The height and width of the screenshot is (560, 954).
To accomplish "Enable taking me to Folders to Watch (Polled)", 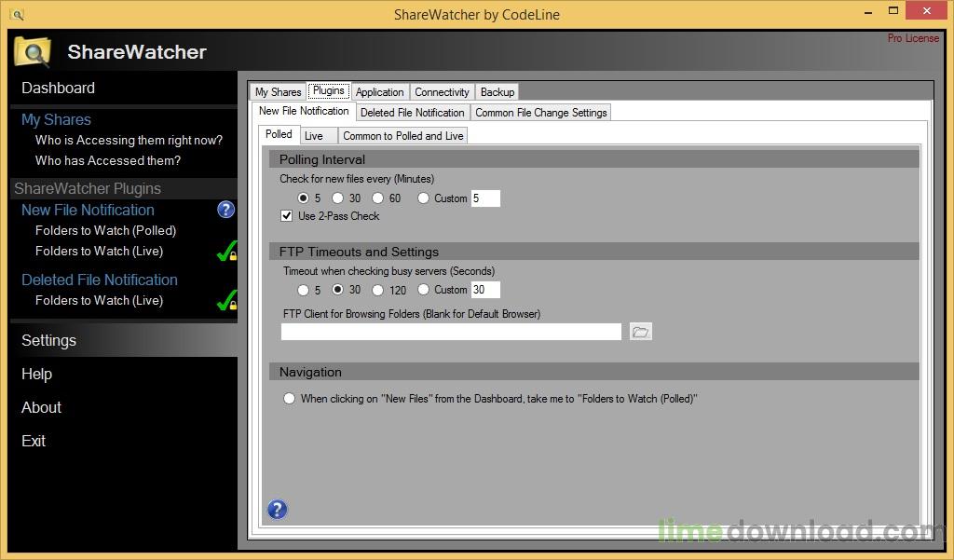I will click(289, 398).
